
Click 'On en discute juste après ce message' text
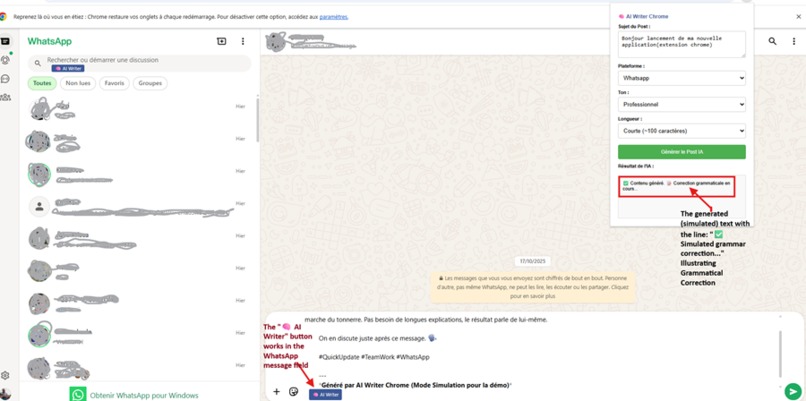coord(377,338)
